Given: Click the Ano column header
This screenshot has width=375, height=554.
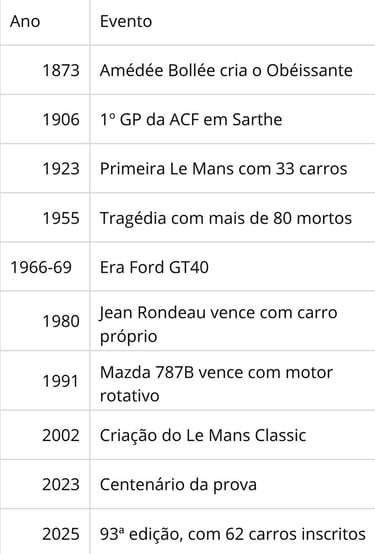Looking at the screenshot, I should tap(25, 21).
